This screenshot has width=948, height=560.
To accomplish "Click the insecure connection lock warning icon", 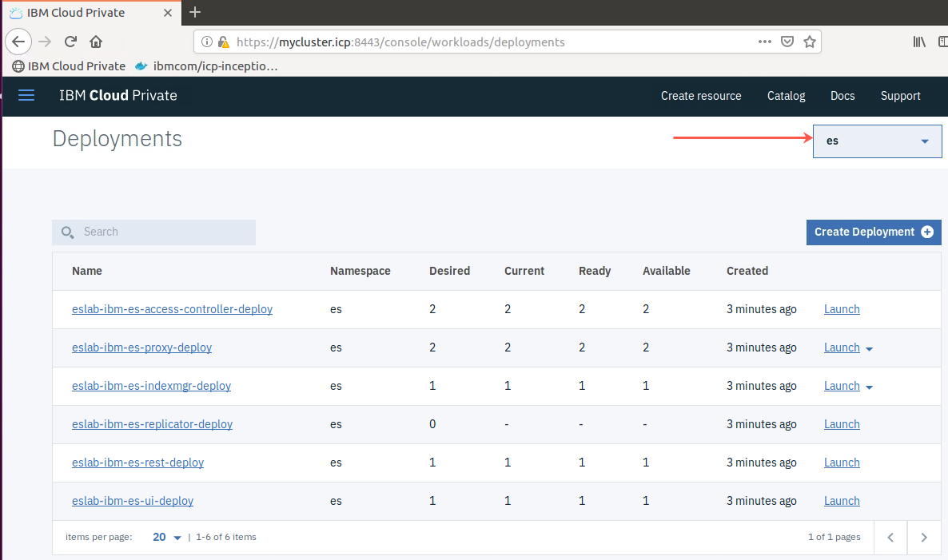I will tap(224, 42).
